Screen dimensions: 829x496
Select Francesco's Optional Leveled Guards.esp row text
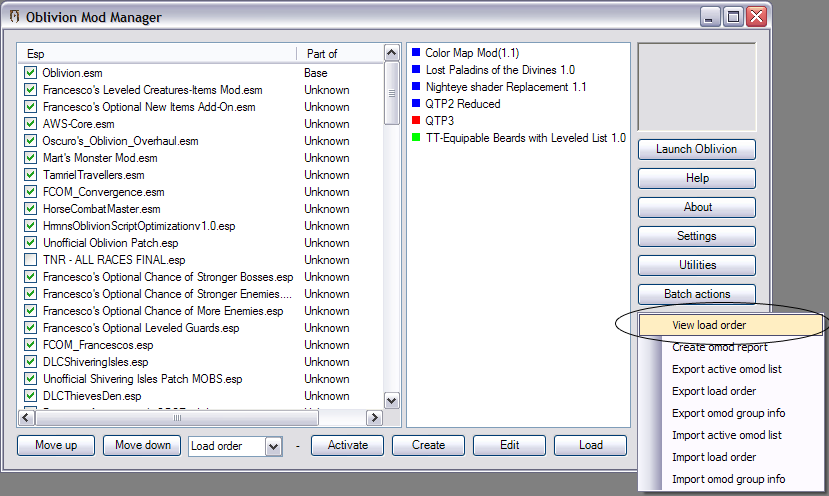[x=141, y=328]
